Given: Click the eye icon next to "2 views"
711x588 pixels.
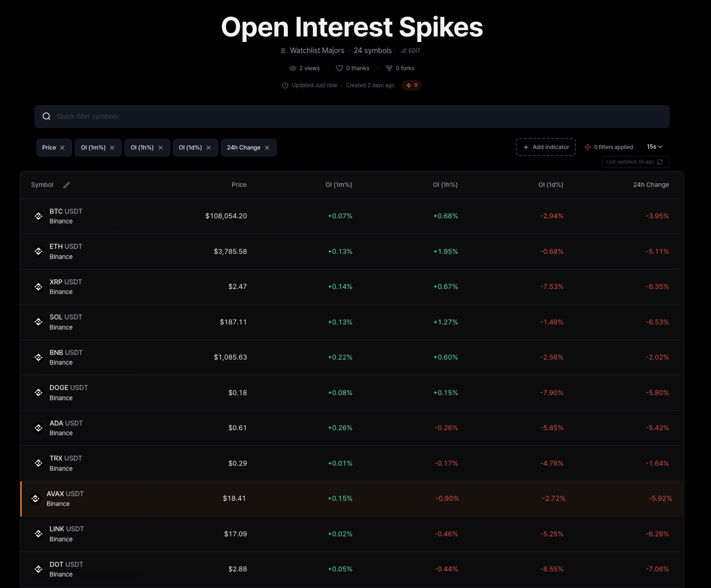Looking at the screenshot, I should pos(293,68).
